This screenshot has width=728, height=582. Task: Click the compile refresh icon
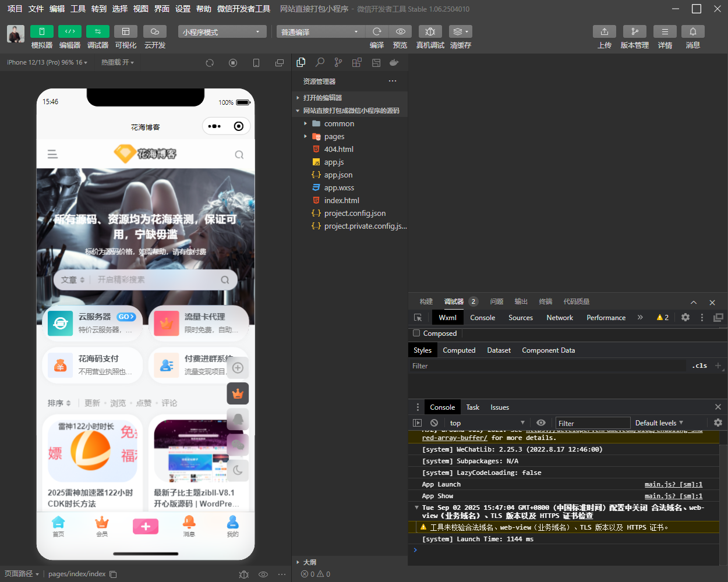point(377,31)
